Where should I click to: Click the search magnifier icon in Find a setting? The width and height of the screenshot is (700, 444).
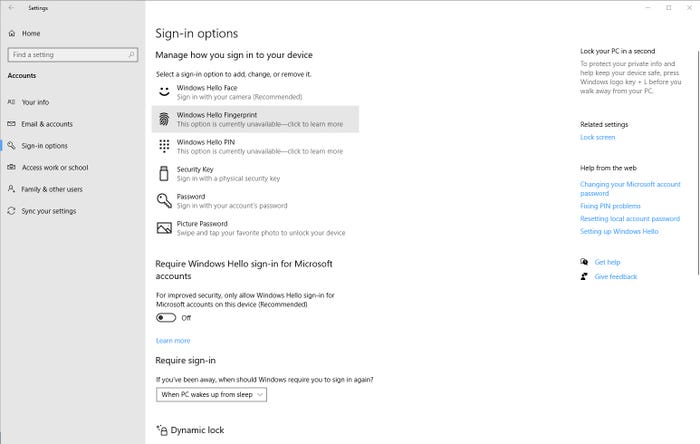(x=131, y=54)
